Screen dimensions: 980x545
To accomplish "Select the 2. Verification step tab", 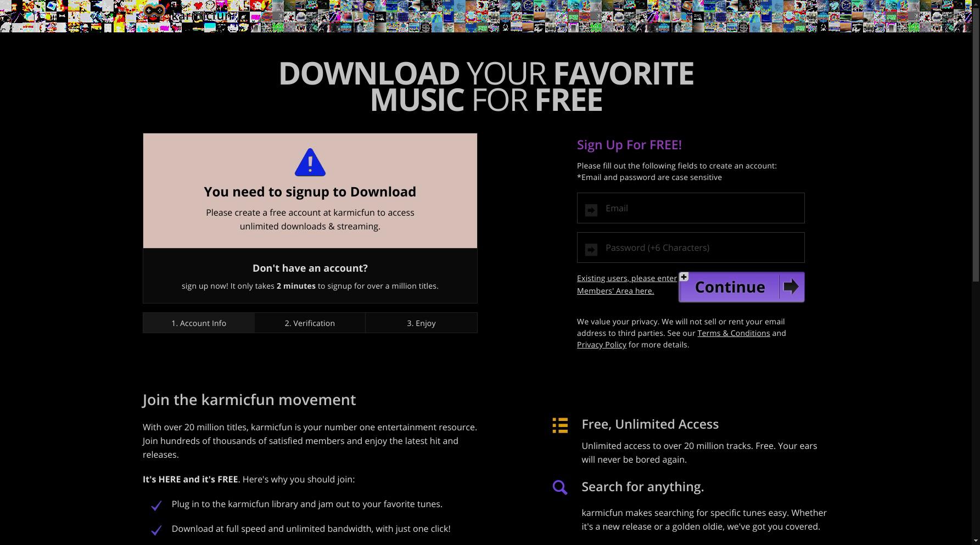I will [x=310, y=323].
